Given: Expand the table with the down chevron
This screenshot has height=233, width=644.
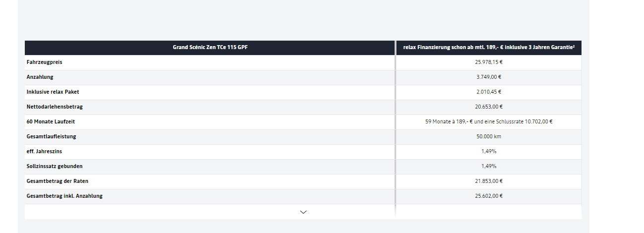Looking at the screenshot, I should click(303, 212).
